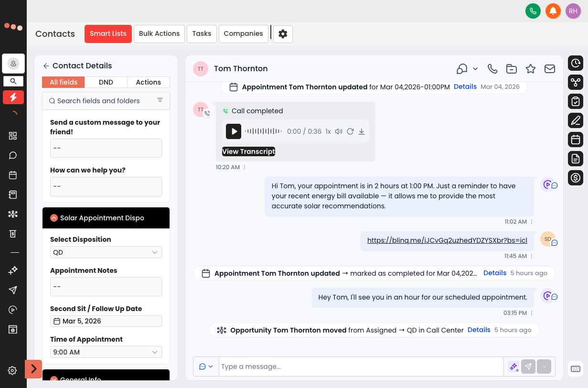Open the Bulk Actions tab

[x=159, y=34]
